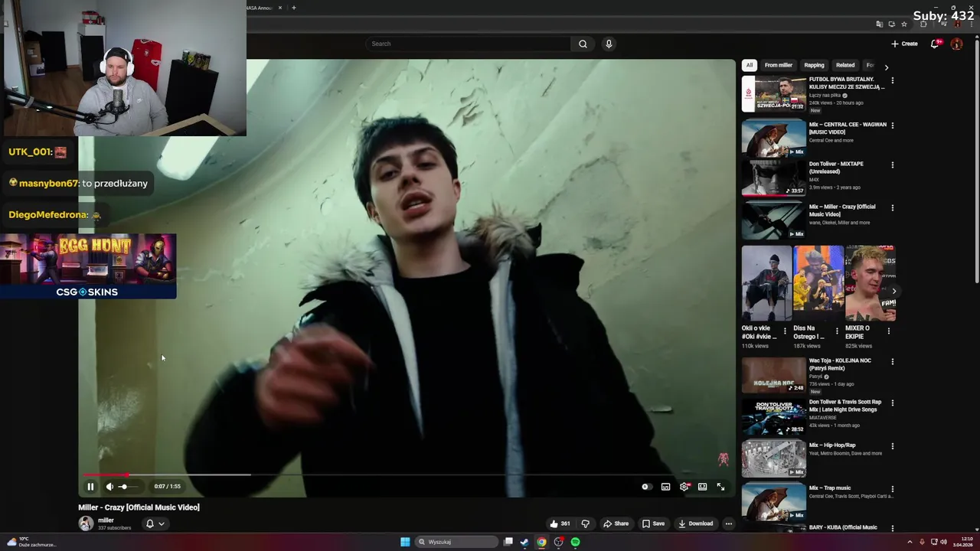Open options for Don Toliver - MIXTAPE

pos(892,165)
